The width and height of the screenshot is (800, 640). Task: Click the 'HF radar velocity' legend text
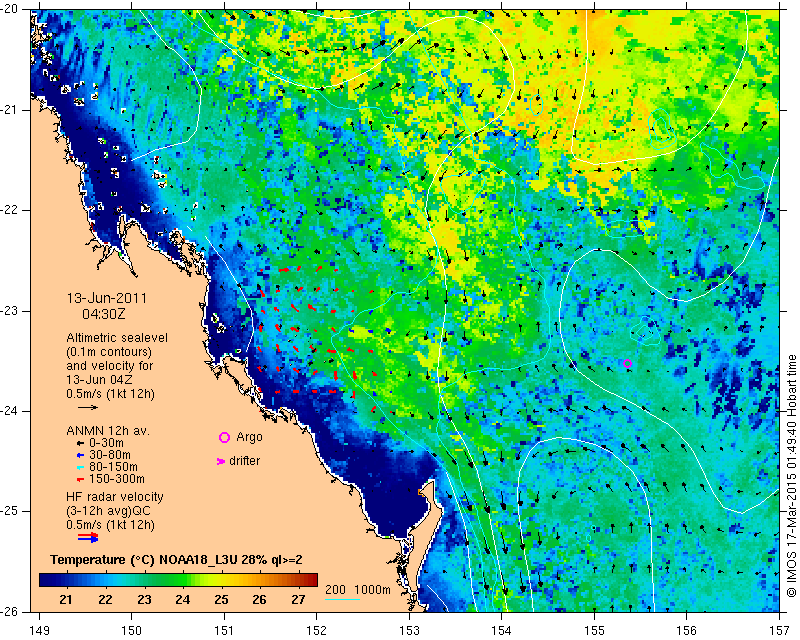115,497
